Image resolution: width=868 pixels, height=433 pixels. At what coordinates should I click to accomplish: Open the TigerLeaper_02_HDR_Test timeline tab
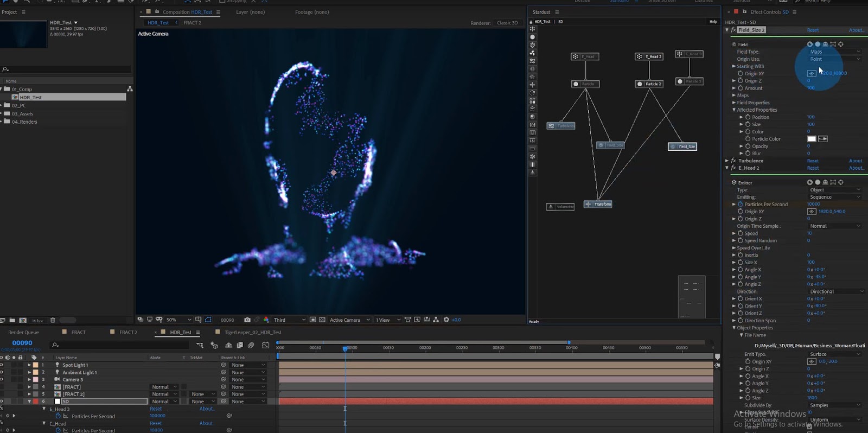pos(253,332)
